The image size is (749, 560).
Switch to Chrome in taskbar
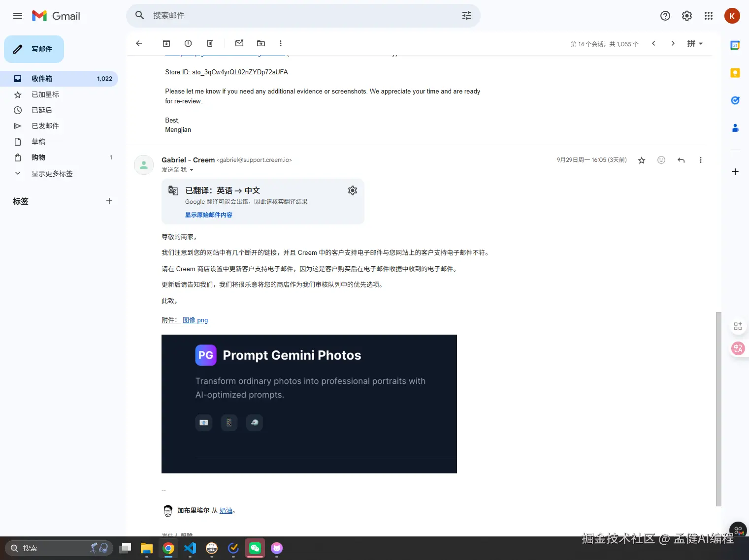click(168, 548)
